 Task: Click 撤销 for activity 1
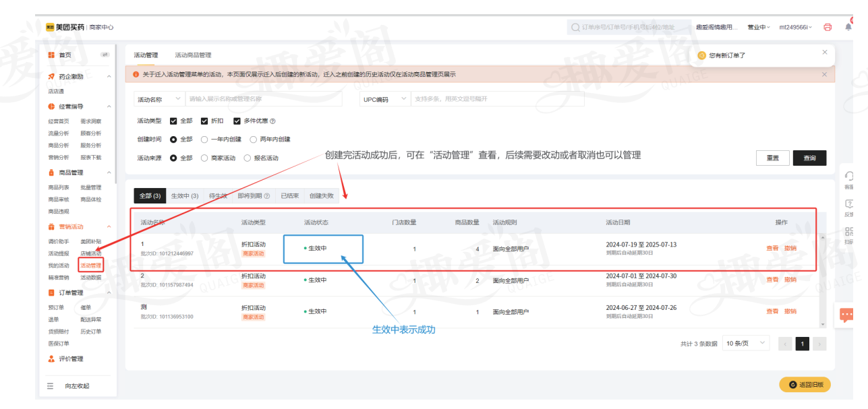point(790,249)
